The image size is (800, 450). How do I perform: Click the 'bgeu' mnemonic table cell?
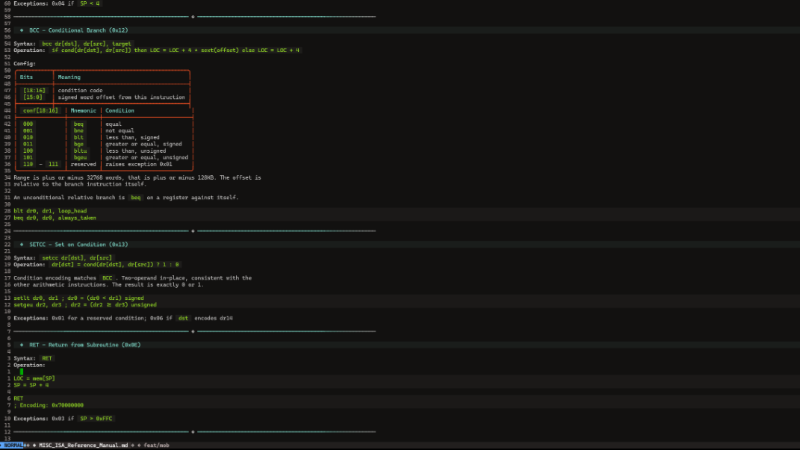pos(80,158)
